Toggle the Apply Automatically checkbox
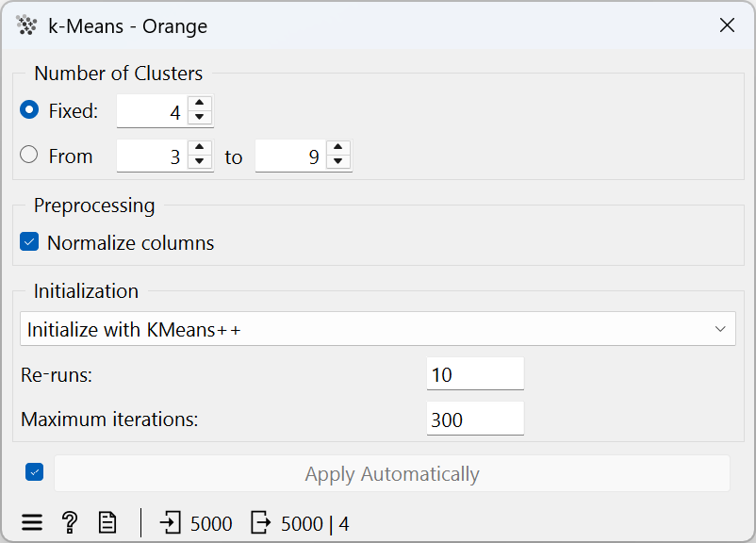Screen dimensions: 756x543 point(34,472)
